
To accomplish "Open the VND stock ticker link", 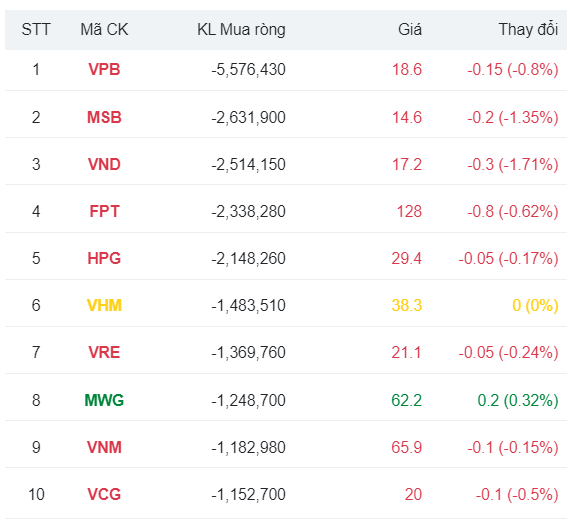I will coord(104,164).
